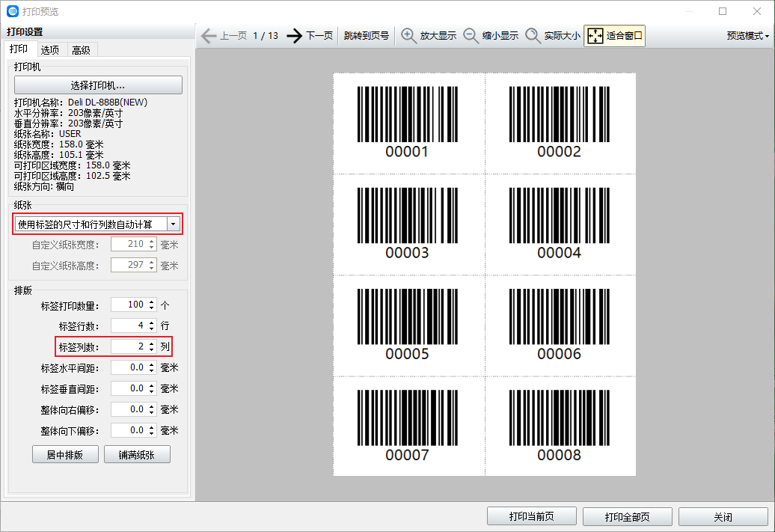Click barcode label 00002 in the preview
The image size is (775, 532).
click(x=560, y=123)
